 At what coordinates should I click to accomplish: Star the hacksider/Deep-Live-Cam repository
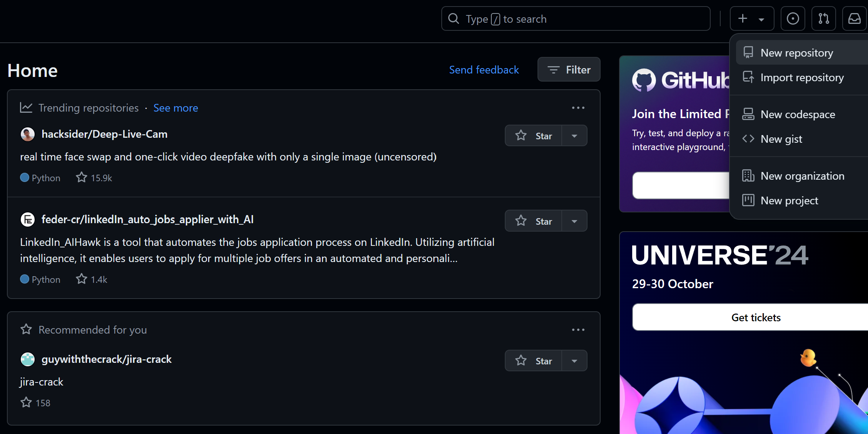click(533, 135)
